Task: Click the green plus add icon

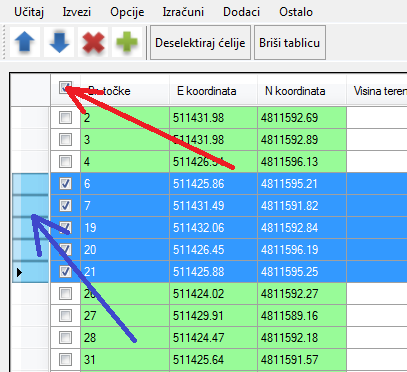Action: (127, 42)
